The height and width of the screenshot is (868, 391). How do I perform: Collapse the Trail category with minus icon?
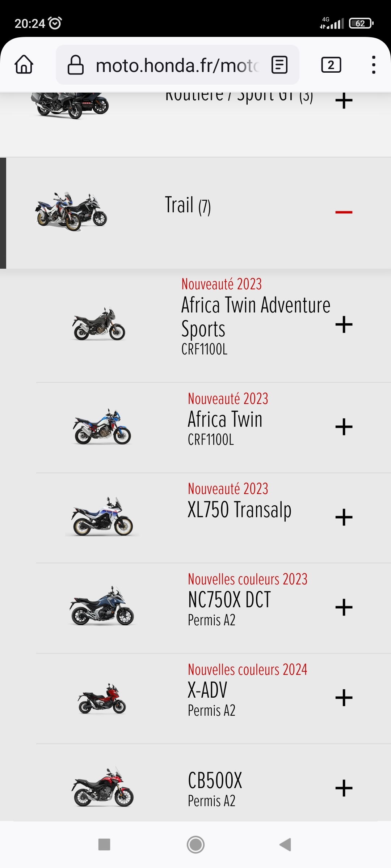[344, 212]
